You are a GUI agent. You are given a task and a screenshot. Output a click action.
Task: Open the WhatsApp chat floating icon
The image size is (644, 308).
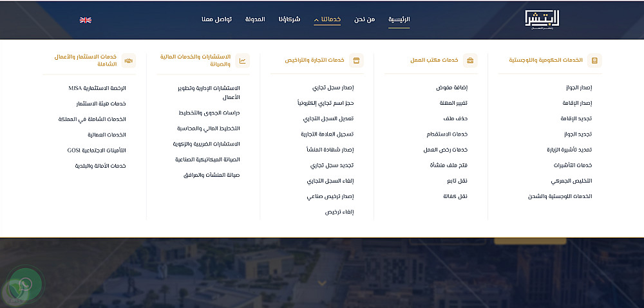click(x=25, y=284)
